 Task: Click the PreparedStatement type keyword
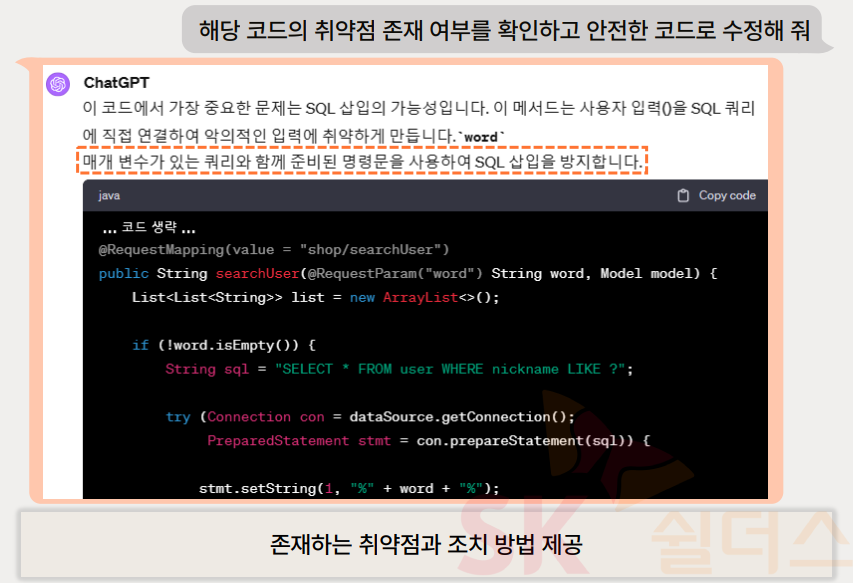278,440
